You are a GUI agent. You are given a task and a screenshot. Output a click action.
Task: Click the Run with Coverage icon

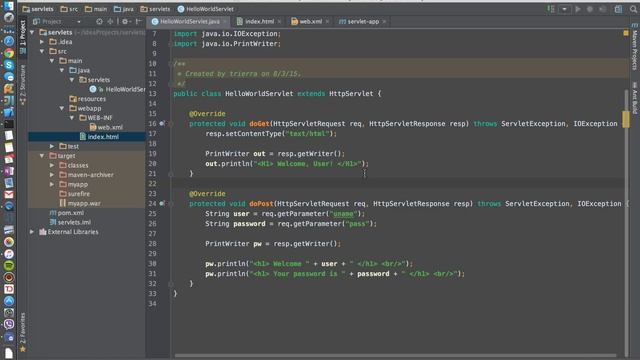pos(602,9)
